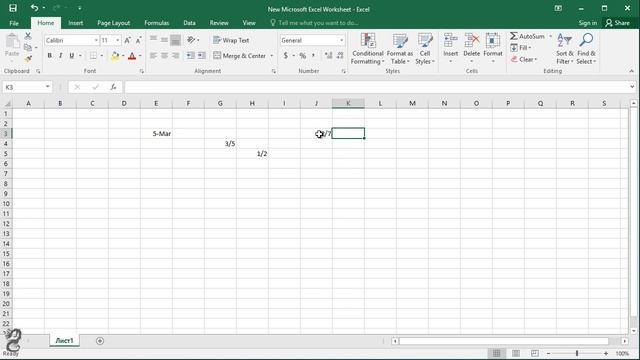The height and width of the screenshot is (360, 640).
Task: Click Merge & Center
Action: point(240,56)
